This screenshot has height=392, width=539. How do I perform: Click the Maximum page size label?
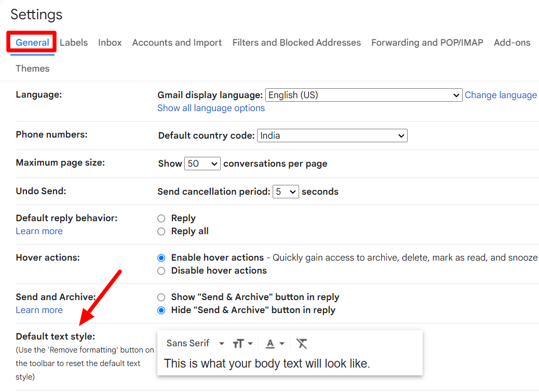tap(60, 163)
